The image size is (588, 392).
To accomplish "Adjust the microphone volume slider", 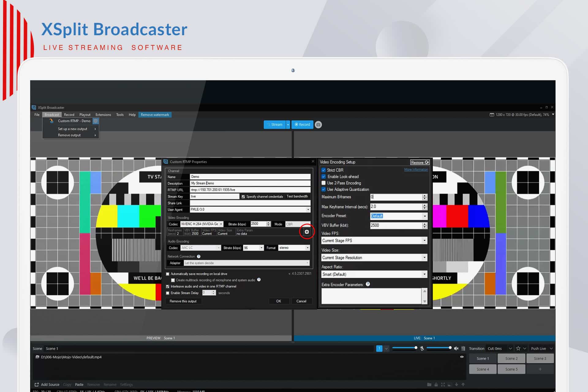I will (x=404, y=348).
